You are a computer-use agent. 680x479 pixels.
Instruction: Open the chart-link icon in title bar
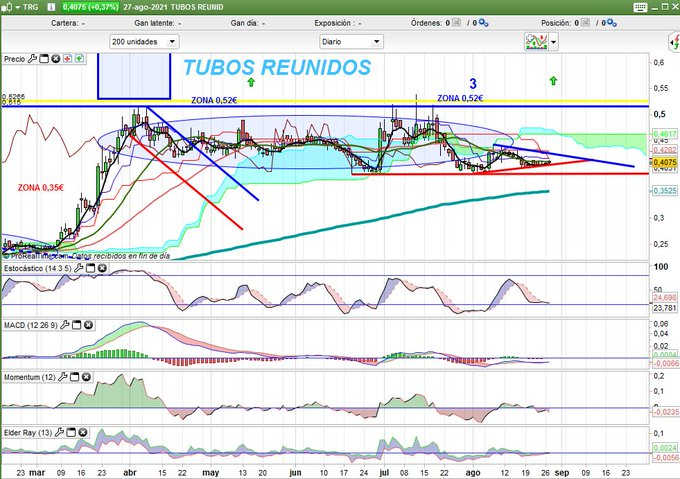coord(7,7)
